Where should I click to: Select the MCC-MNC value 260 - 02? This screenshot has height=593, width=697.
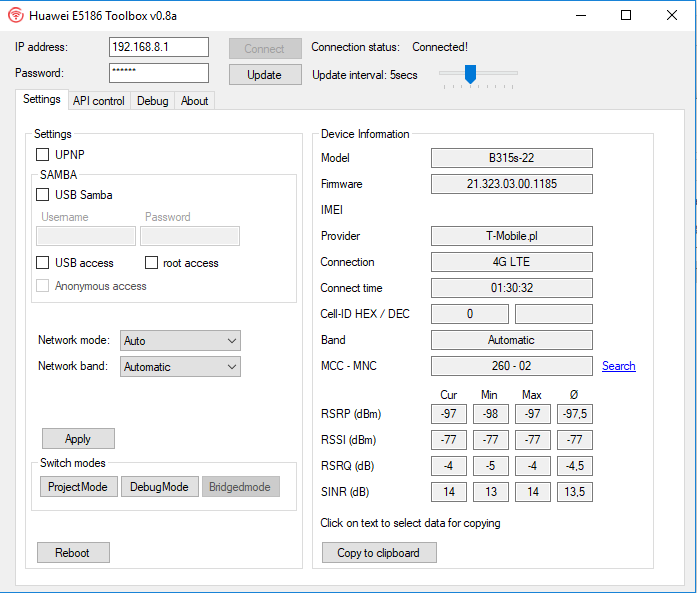click(x=512, y=366)
